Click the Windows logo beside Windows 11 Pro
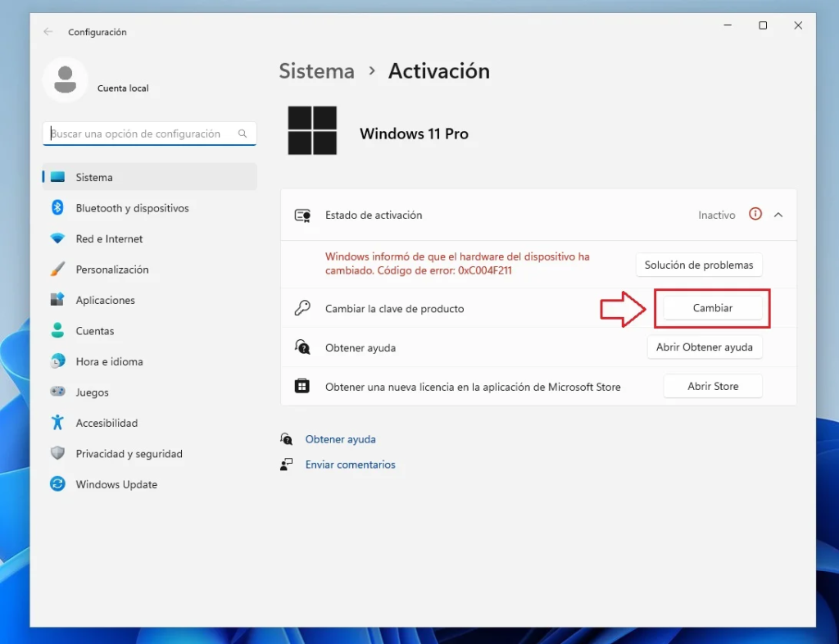This screenshot has width=839, height=644. (312, 130)
